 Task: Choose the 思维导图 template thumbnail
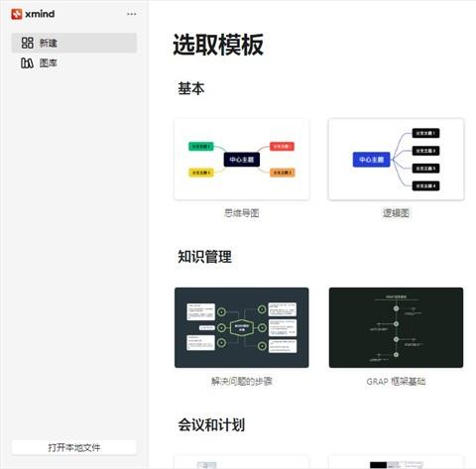242,160
